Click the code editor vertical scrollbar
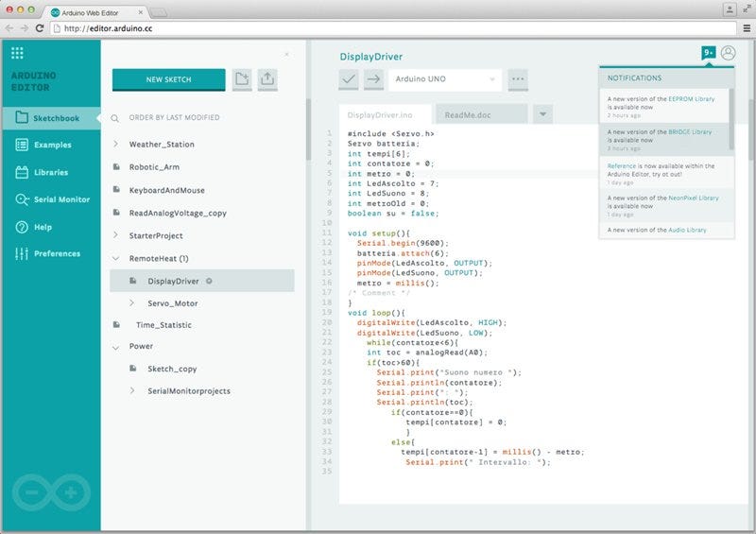 tap(752, 129)
